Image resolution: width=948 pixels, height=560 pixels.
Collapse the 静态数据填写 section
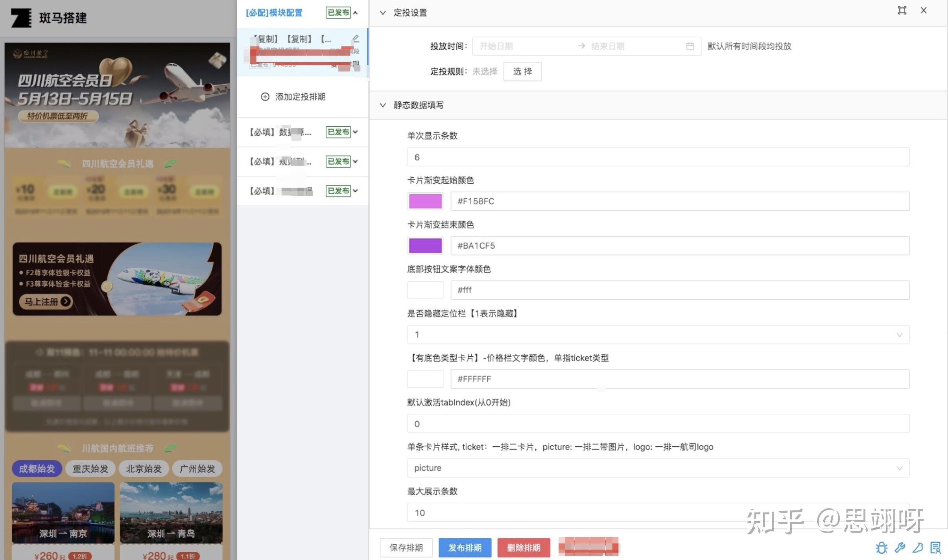tap(383, 105)
